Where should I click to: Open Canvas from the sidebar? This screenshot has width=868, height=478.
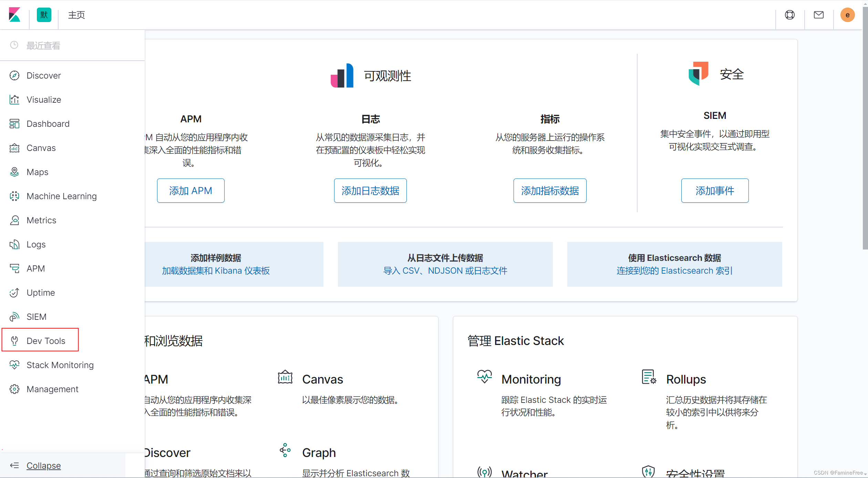[x=41, y=148]
